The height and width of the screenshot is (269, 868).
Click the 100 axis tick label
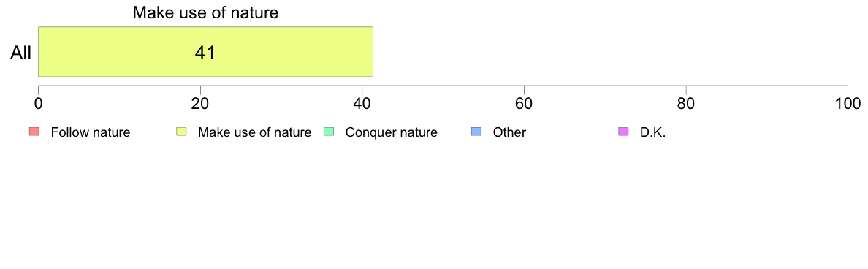847,103
